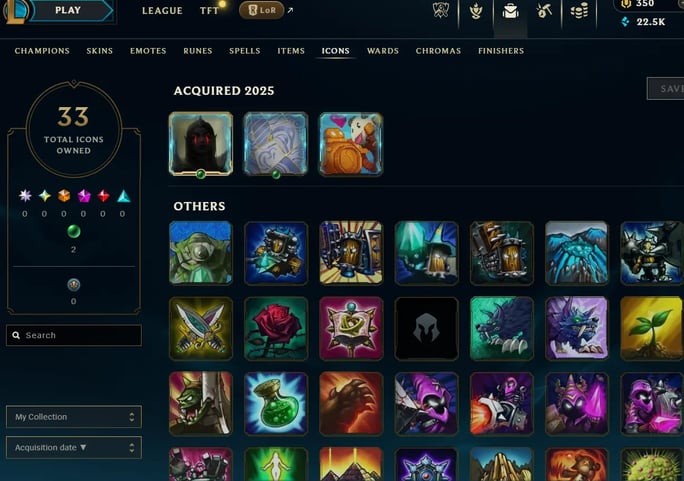684x481 pixels.
Task: Open the Loot briefcase icon in top bar
Action: click(x=510, y=11)
